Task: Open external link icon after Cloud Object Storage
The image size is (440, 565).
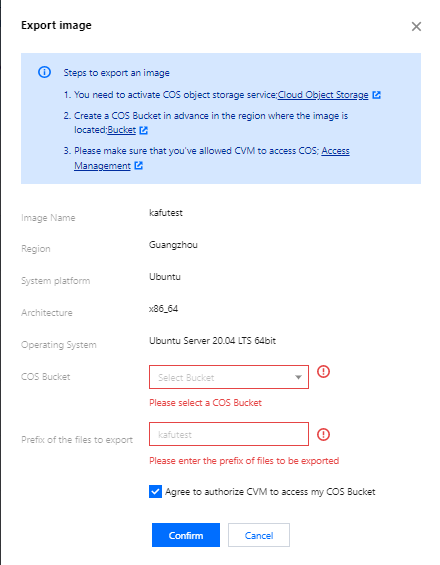Action: tap(377, 95)
